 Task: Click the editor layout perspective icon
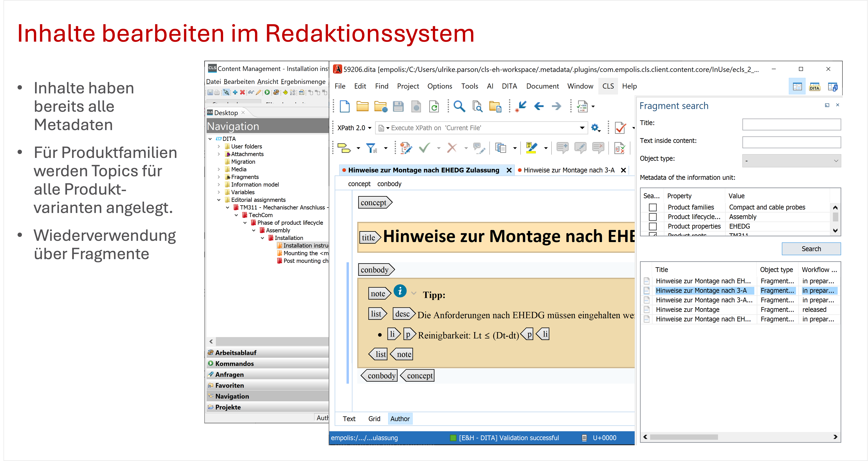(797, 87)
